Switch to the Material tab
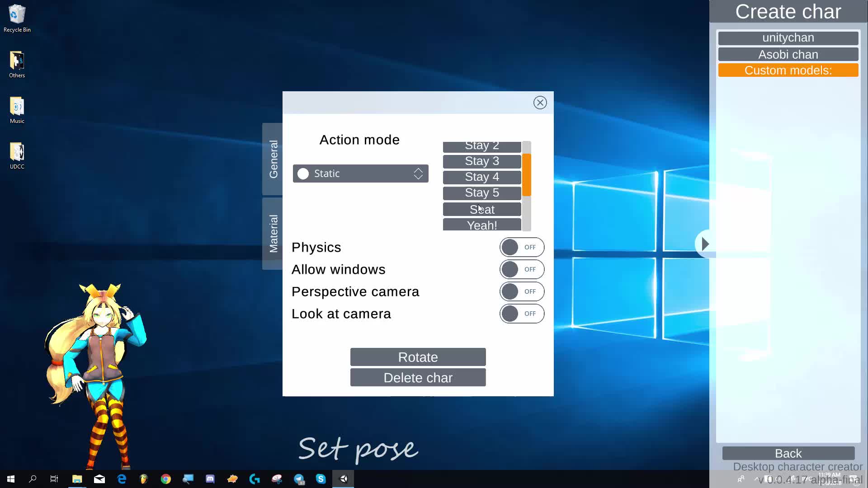The image size is (868, 488). pos(273,233)
